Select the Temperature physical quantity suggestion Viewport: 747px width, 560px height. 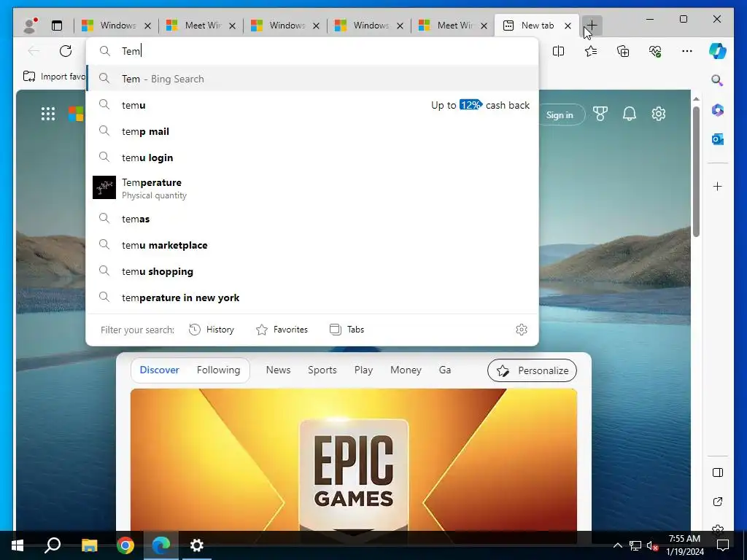(312, 188)
